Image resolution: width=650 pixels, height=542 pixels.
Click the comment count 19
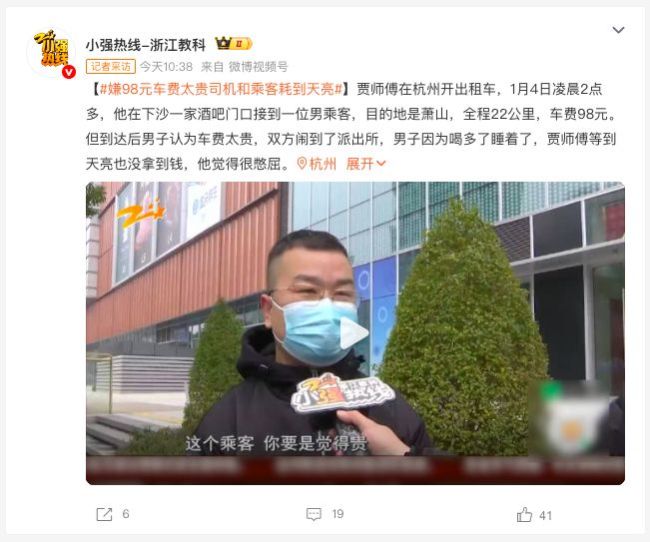338,514
